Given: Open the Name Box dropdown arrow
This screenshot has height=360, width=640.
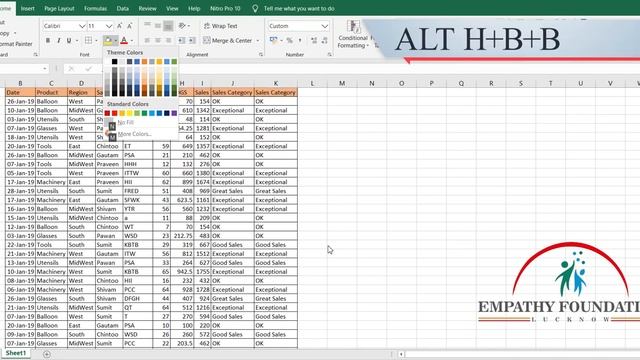Looking at the screenshot, I should 44,69.
